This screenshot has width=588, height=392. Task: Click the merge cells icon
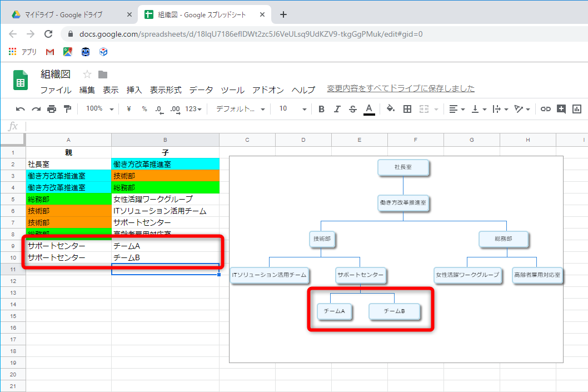(x=423, y=109)
